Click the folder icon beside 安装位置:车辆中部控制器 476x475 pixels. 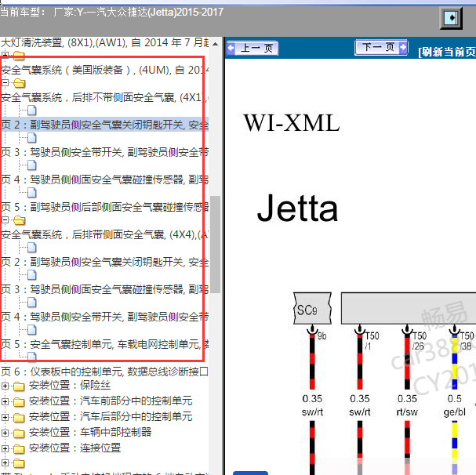coord(19,433)
